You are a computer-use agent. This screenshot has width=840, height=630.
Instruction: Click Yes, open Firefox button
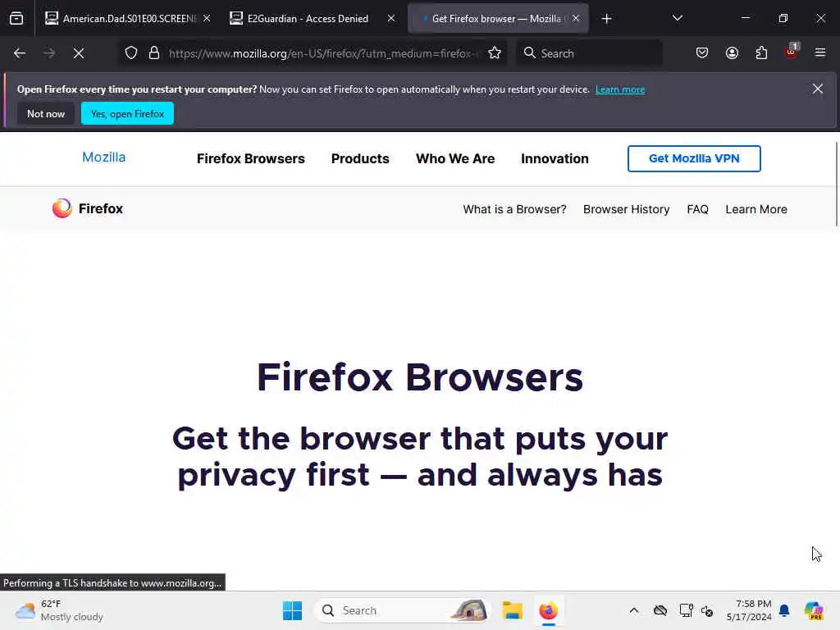[x=127, y=113]
